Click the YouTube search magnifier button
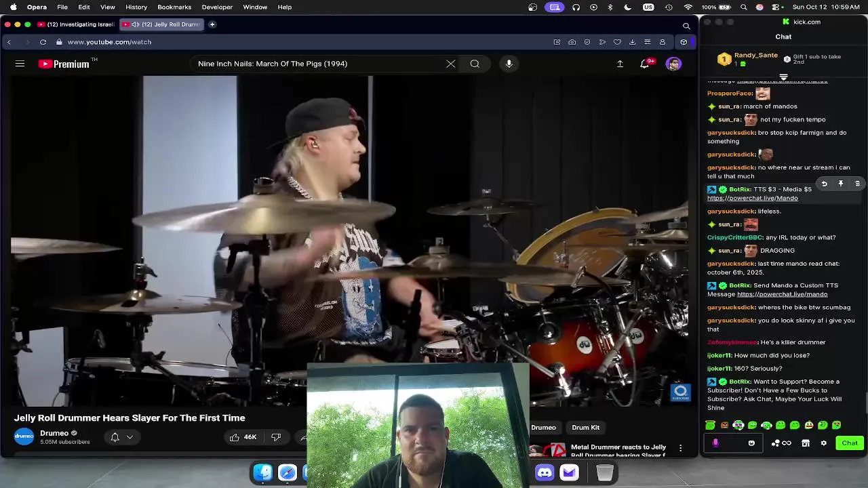 (x=475, y=64)
